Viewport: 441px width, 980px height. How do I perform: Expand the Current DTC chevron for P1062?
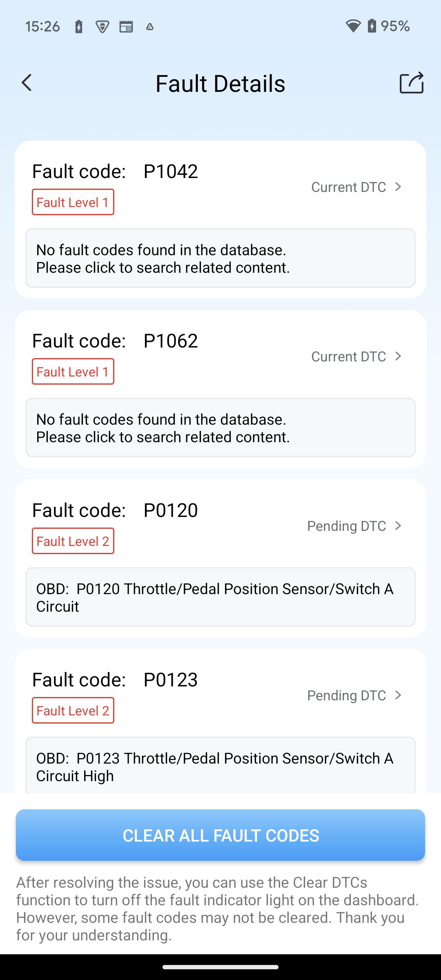398,356
